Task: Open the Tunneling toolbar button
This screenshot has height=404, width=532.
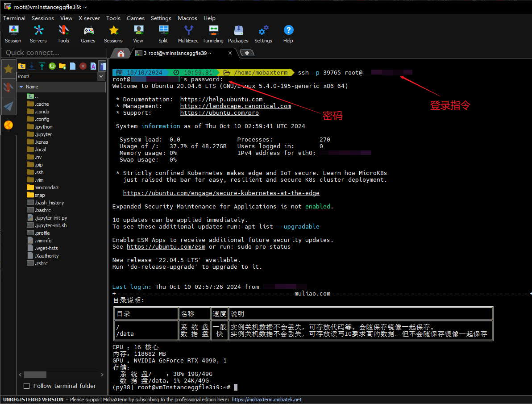Action: click(x=213, y=34)
